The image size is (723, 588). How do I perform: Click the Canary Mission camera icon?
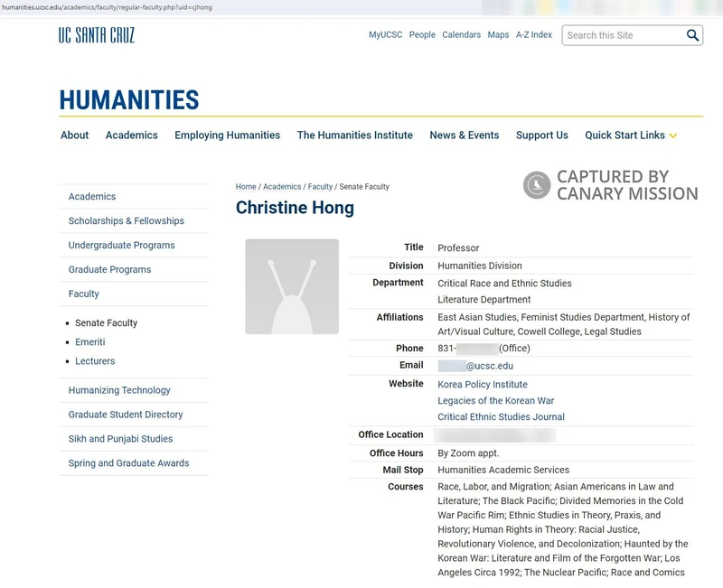(x=535, y=184)
